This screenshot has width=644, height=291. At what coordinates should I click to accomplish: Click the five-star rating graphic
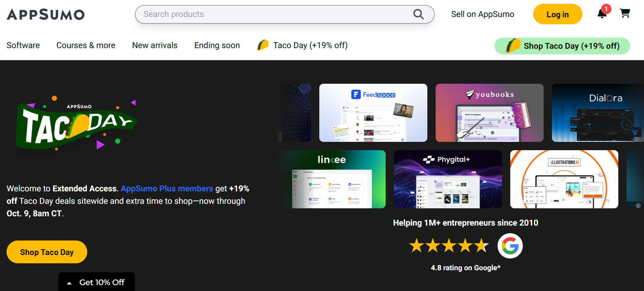(449, 246)
